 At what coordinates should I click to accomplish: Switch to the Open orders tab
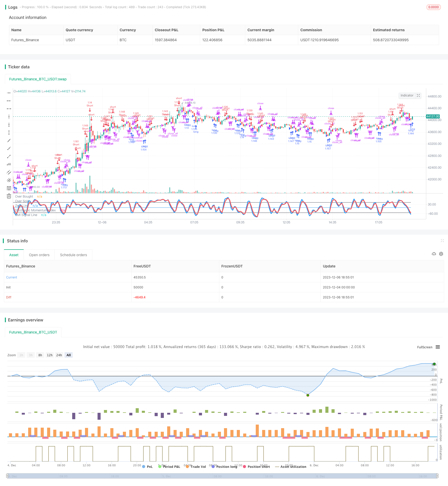pyautogui.click(x=39, y=255)
